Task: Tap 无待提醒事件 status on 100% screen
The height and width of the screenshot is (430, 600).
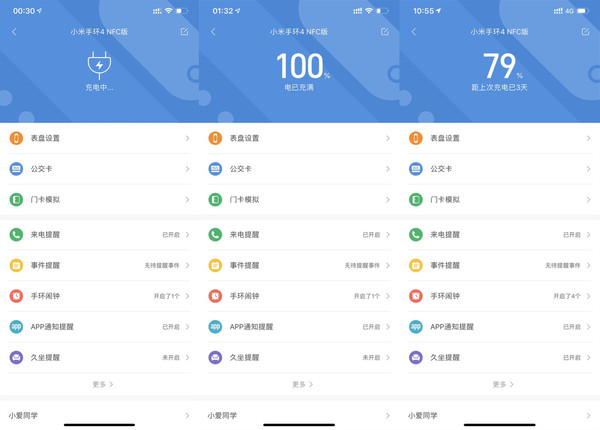Action: coord(362,265)
